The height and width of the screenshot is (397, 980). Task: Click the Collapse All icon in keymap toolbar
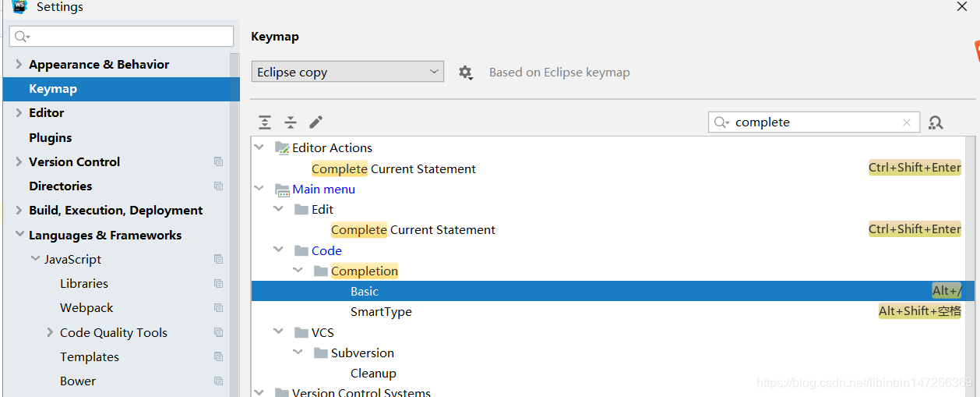click(291, 122)
